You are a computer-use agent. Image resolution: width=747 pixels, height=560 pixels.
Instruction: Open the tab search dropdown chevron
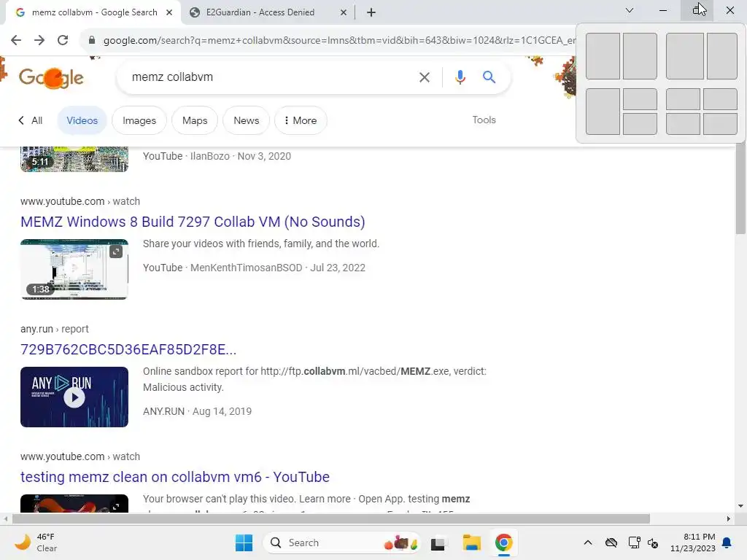point(630,10)
